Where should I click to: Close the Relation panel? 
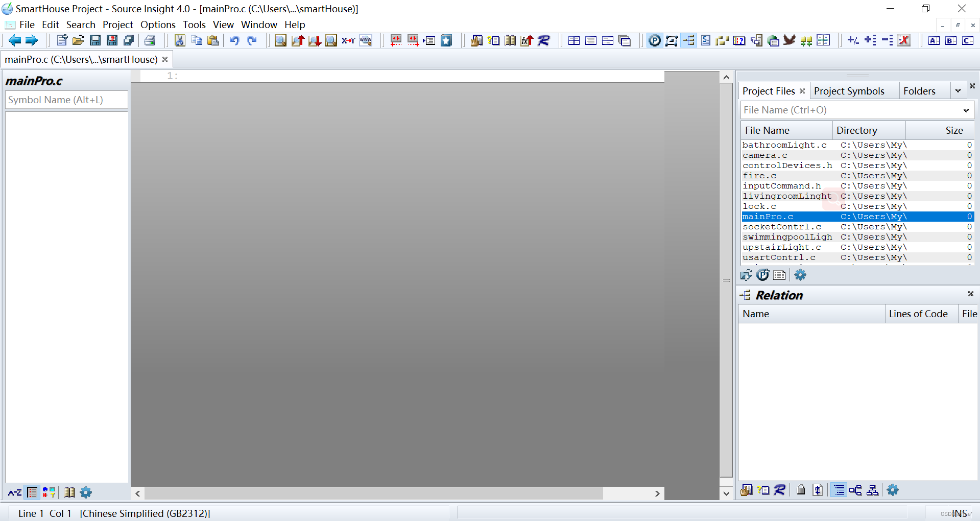(970, 294)
